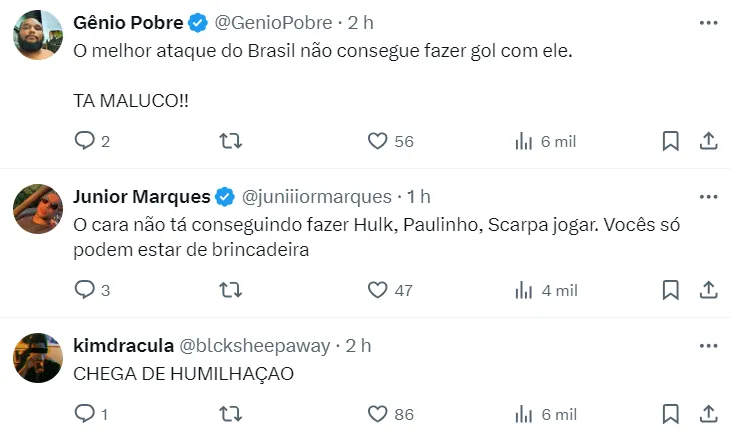Share kimdracula's tweet
730x441 pixels.
point(708,414)
